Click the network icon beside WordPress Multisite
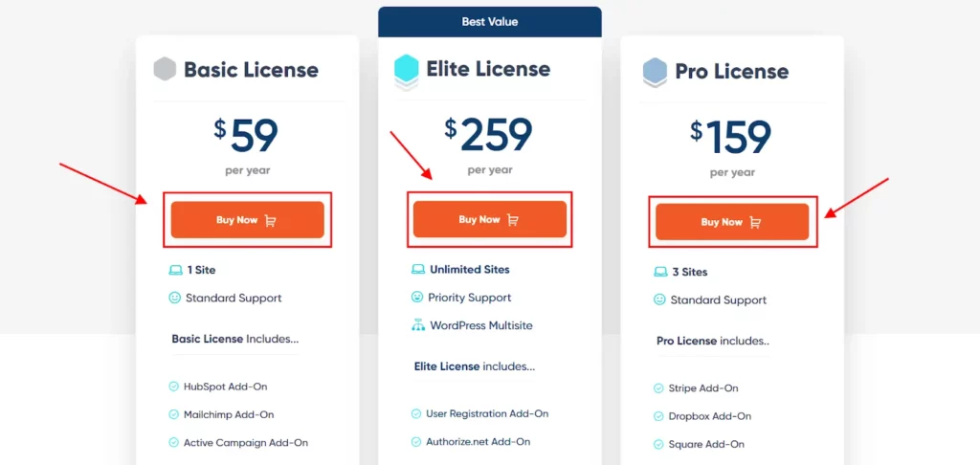The width and height of the screenshot is (980, 465). 417,325
